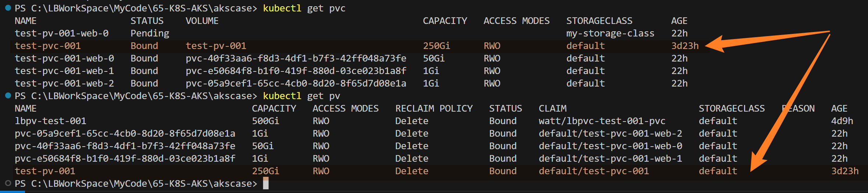Click the highlighted test-pvc-001 claim name

coord(47,46)
